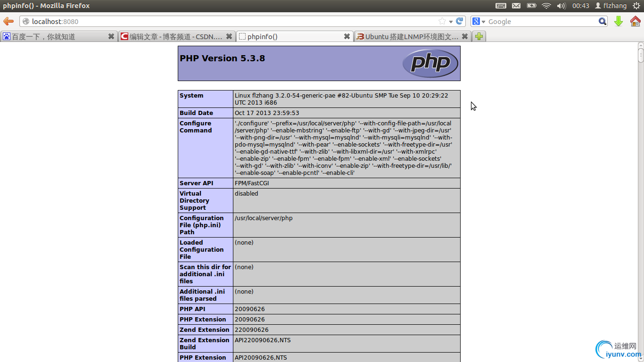Click the "Zend Extension Build" label
Viewport: 644px width, 362px height.
tap(205, 344)
